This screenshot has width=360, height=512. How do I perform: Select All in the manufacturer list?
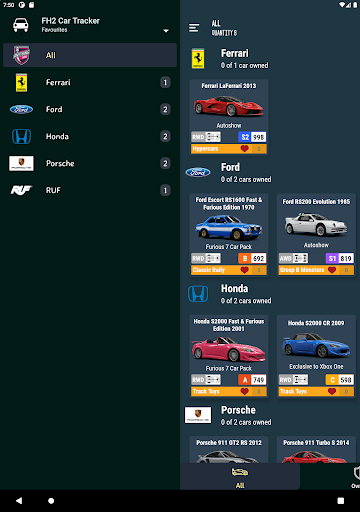coord(90,55)
